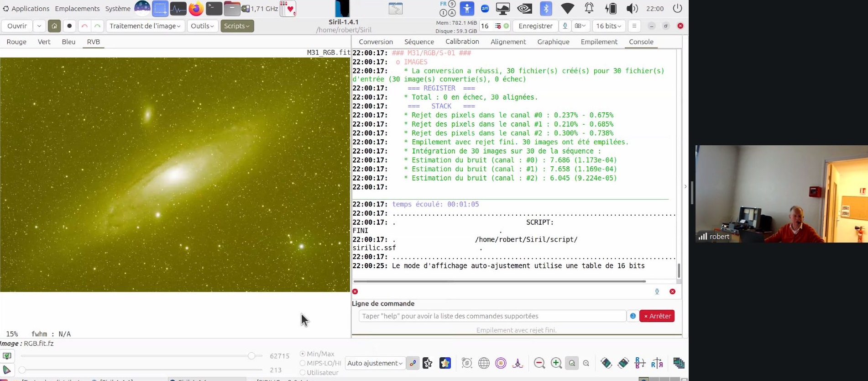Image resolution: width=868 pixels, height=381 pixels.
Task: Click the mirror horizontally icon
Action: [657, 363]
